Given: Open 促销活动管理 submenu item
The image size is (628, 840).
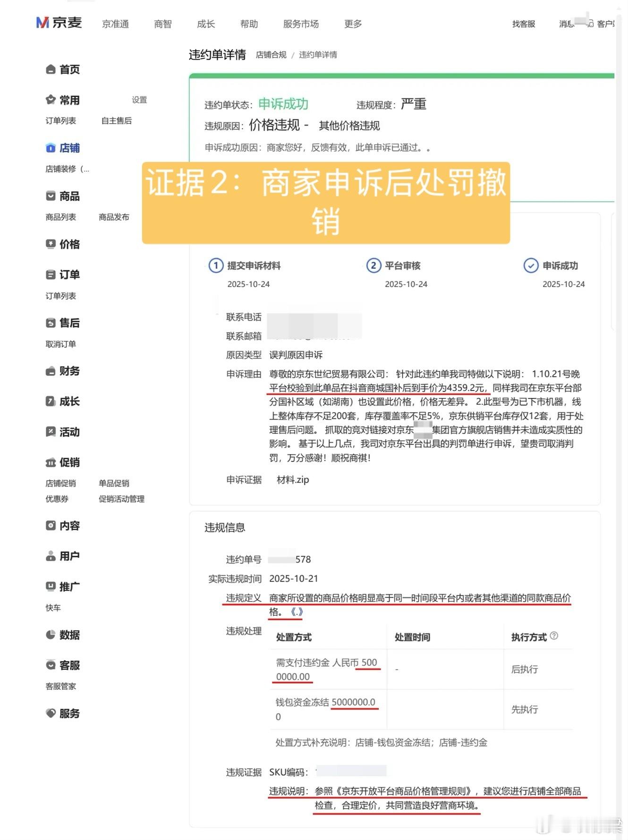Looking at the screenshot, I should pyautogui.click(x=121, y=498).
